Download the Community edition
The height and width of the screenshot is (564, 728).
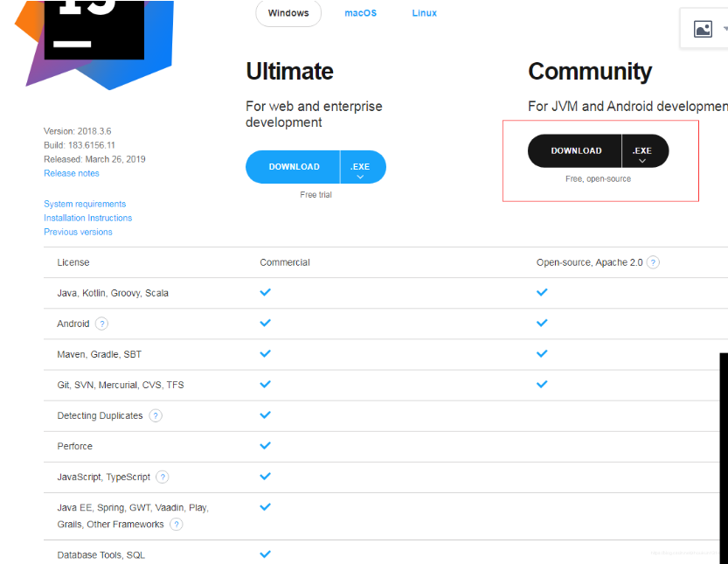pyautogui.click(x=575, y=151)
